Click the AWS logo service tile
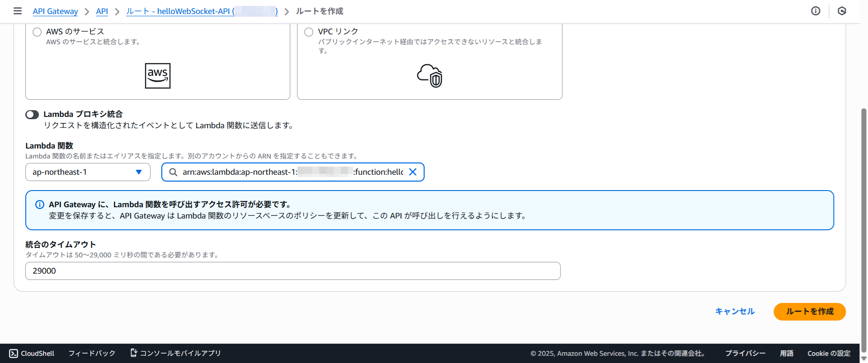Image resolution: width=868 pixels, height=363 pixels. tap(157, 76)
